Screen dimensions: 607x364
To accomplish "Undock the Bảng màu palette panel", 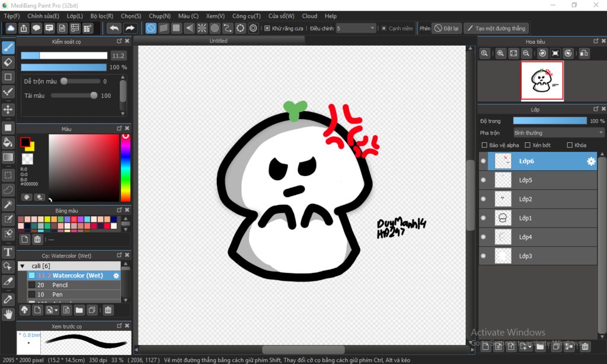I will click(x=119, y=210).
